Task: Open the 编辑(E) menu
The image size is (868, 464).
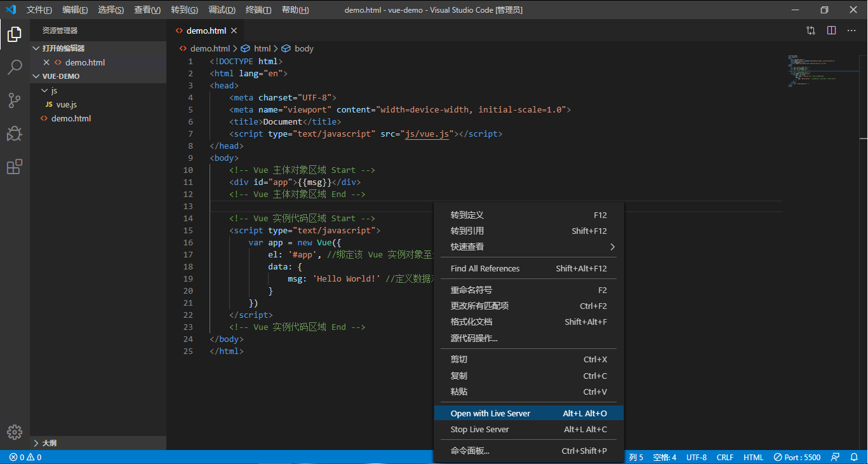Action: coord(76,10)
